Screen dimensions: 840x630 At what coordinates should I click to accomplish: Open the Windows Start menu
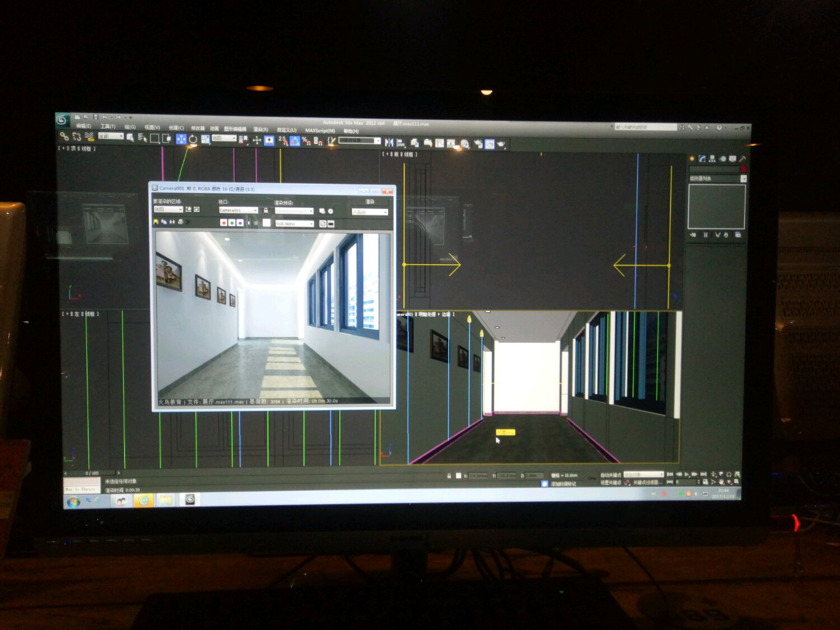coord(73,502)
